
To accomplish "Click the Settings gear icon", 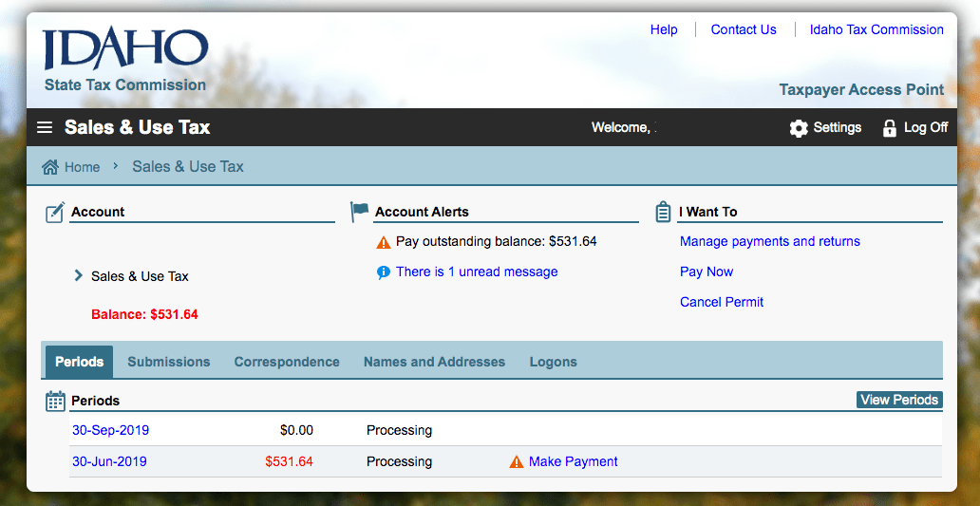I will coord(798,128).
